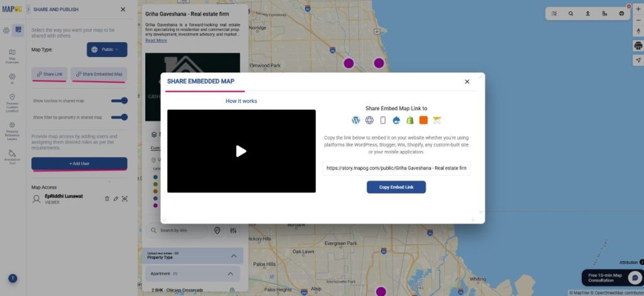
Task: Toggle Show filter by geometry switch
Action: [119, 117]
